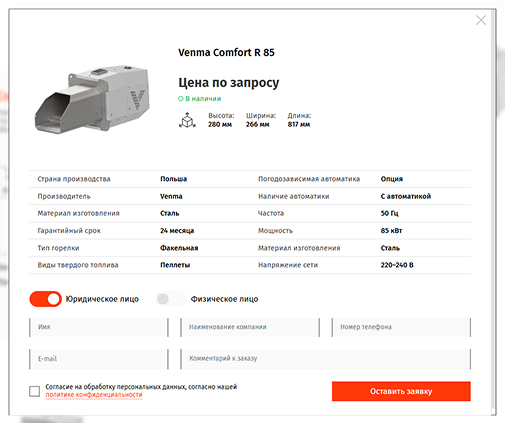Screen dimensions: 505x423
Task: Click the green in-stock circle indicator
Action: pos(180,99)
